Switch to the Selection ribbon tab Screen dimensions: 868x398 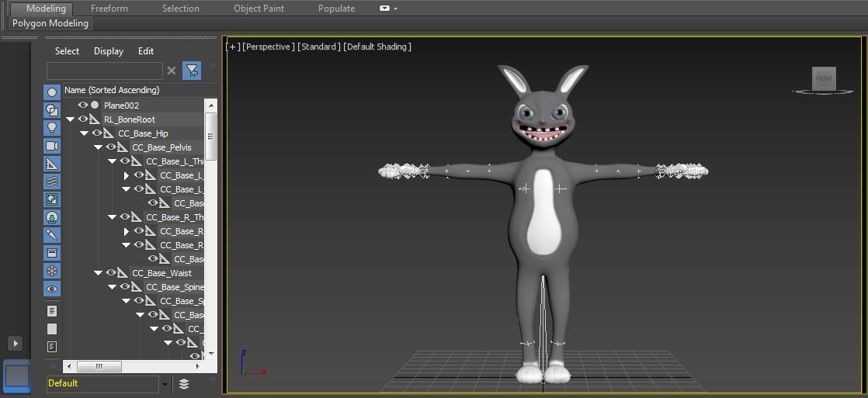click(180, 9)
